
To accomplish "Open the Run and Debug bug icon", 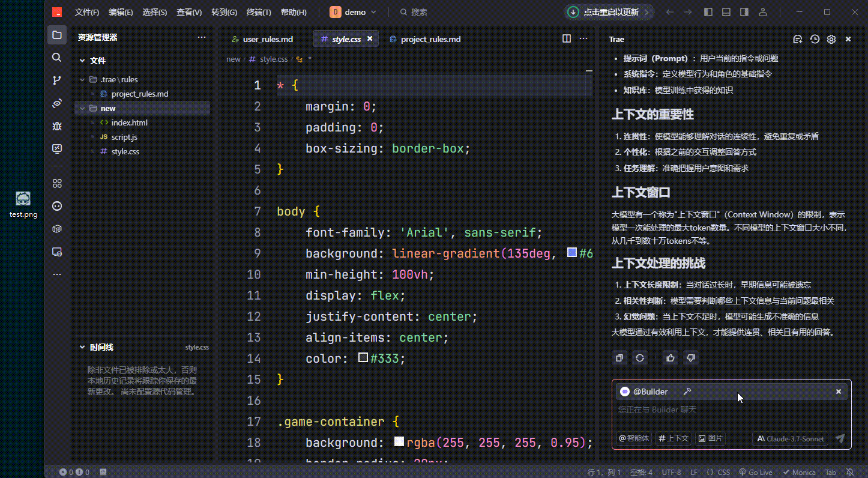I will pos(57,126).
